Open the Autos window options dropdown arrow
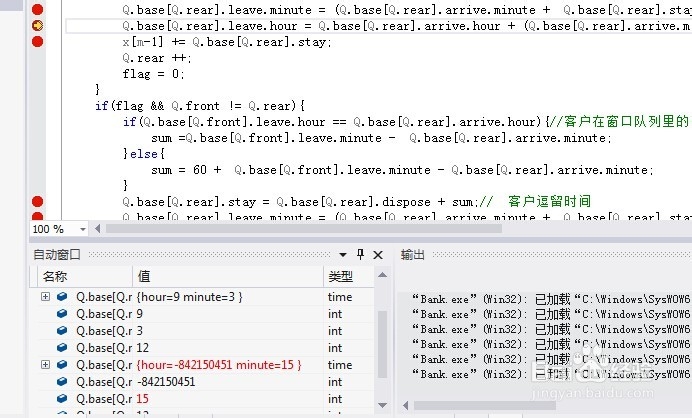This screenshot has height=418, width=692. click(x=343, y=255)
